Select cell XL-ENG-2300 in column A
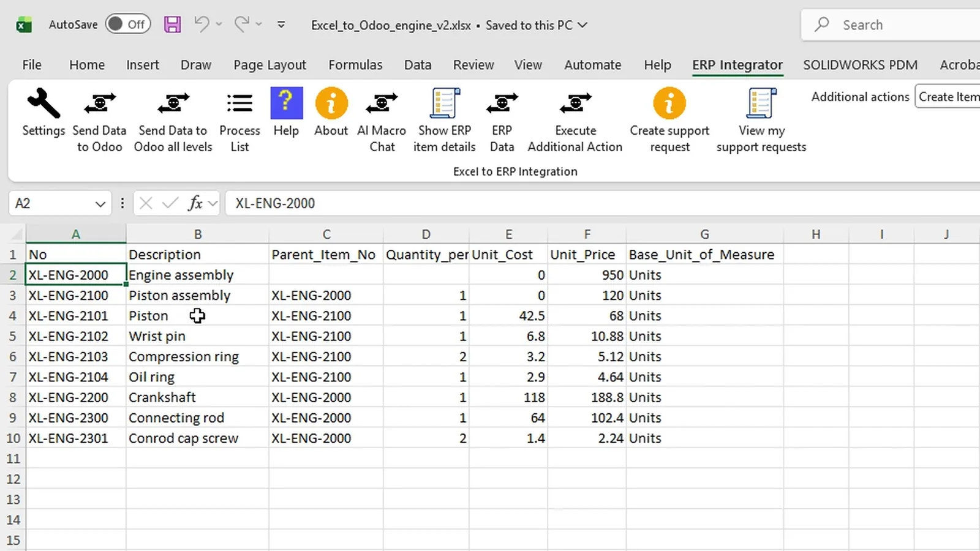 [x=76, y=418]
